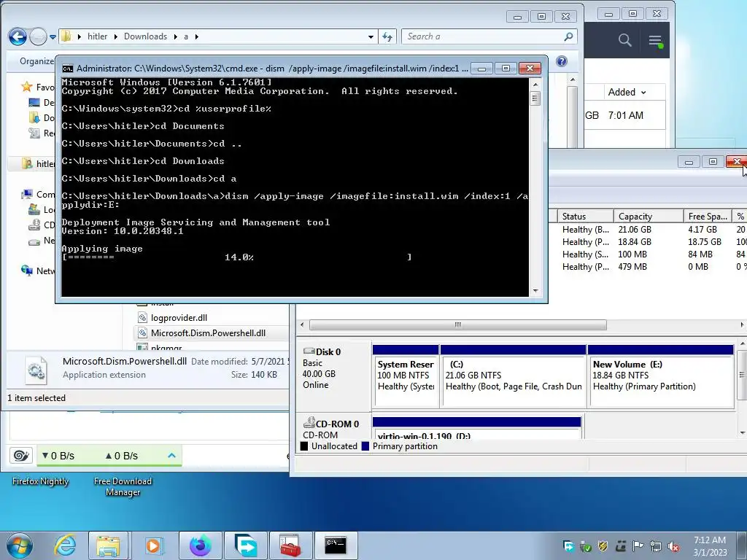Image resolution: width=747 pixels, height=560 pixels.
Task: Select the (C:) 21.06 GB NTFS partition
Action: click(x=514, y=376)
